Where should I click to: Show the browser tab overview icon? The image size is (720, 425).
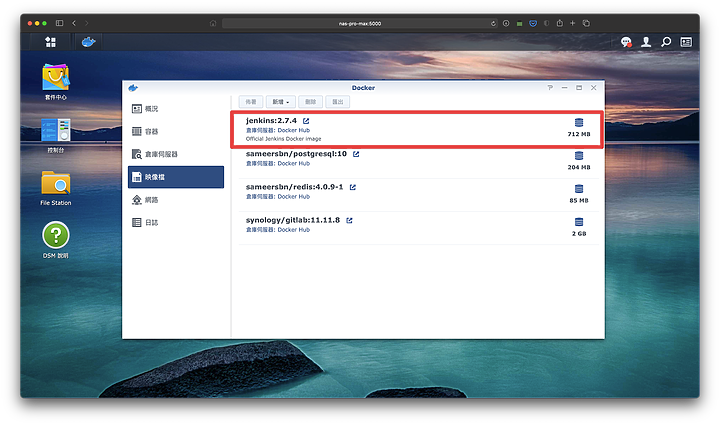[586, 23]
